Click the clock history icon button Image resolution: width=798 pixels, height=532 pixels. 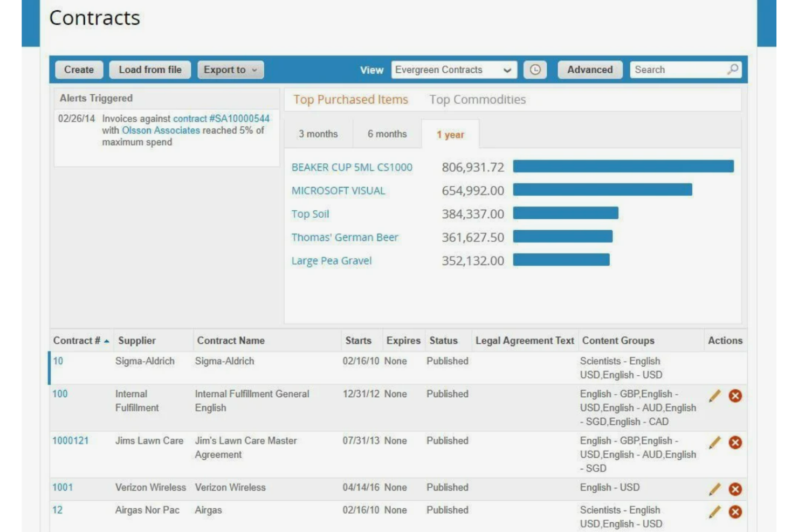[x=535, y=70]
